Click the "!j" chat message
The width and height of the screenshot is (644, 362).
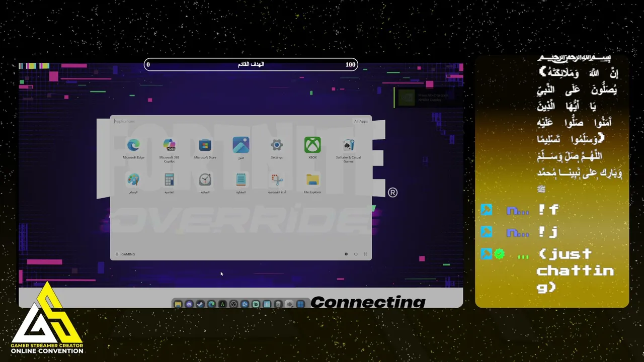(x=548, y=232)
